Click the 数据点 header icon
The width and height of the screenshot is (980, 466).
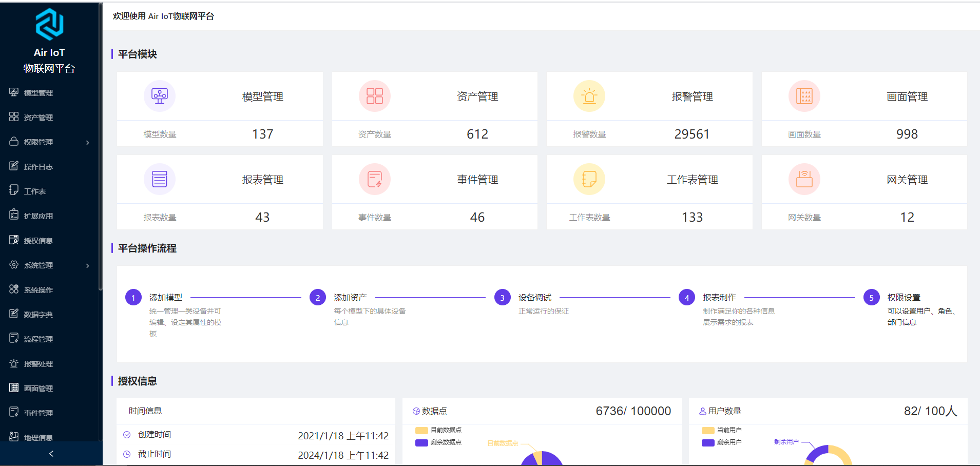(416, 411)
